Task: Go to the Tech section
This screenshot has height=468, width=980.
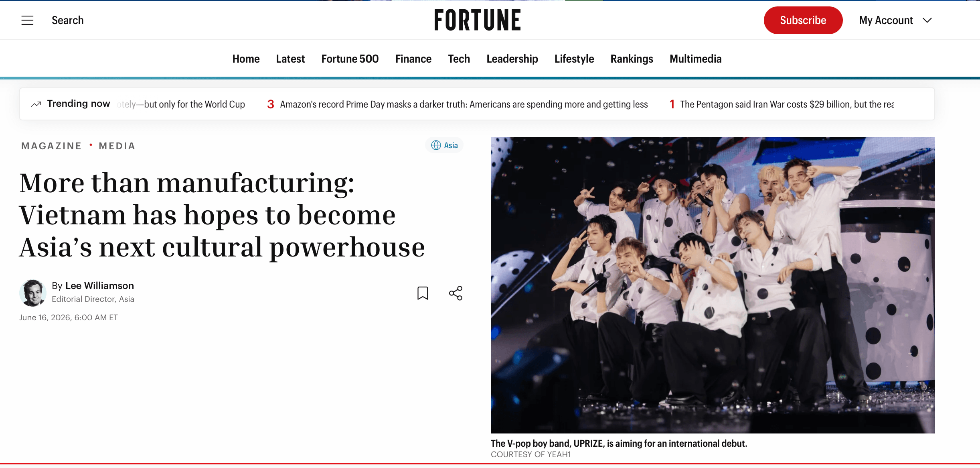Action: coord(459,59)
